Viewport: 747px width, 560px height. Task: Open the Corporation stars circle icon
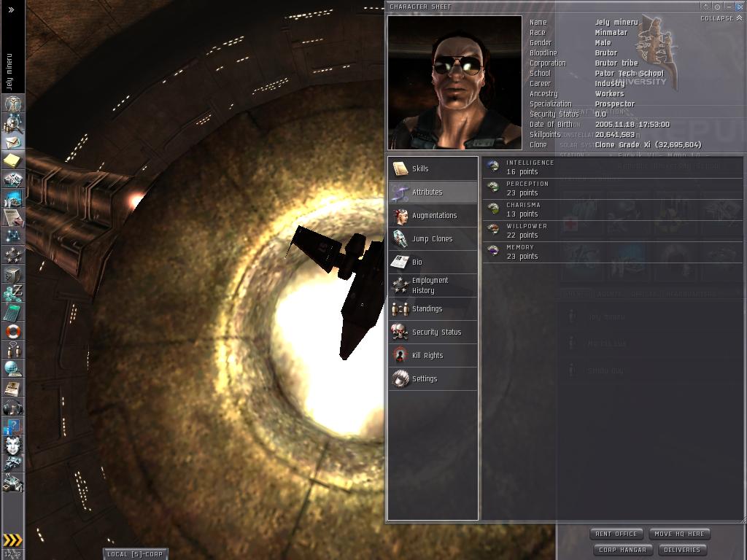click(x=13, y=255)
